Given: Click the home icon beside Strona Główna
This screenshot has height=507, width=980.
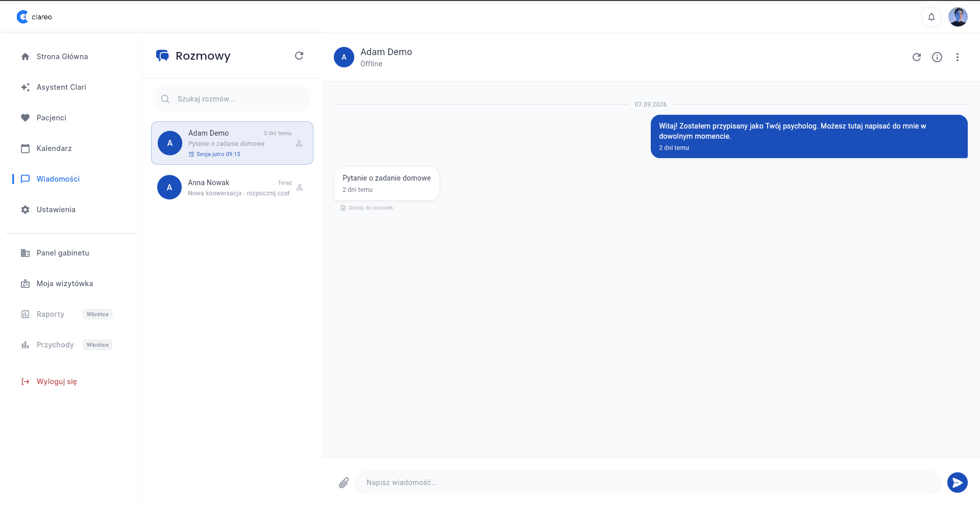Looking at the screenshot, I should coord(25,57).
